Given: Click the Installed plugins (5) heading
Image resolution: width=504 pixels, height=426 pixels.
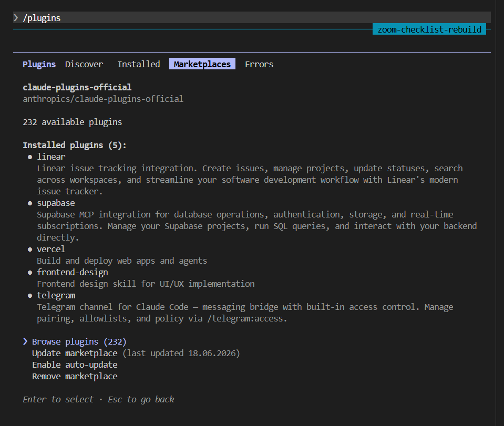Looking at the screenshot, I should [x=75, y=145].
